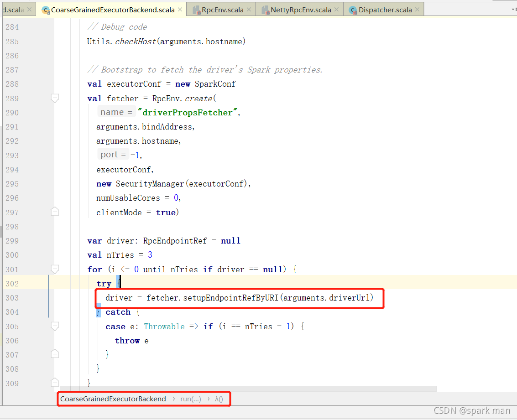The height and width of the screenshot is (420, 517).
Task: Toggle fold end marker at line 309
Action: (x=55, y=383)
